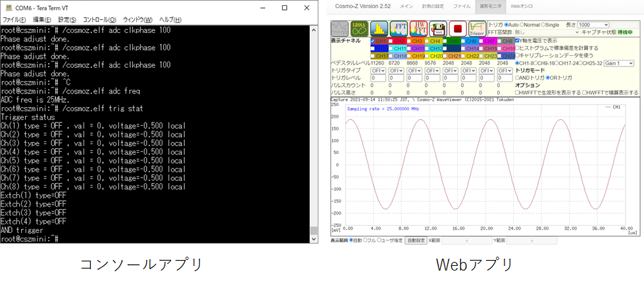Click the 自動設定 button

[x=416, y=240]
